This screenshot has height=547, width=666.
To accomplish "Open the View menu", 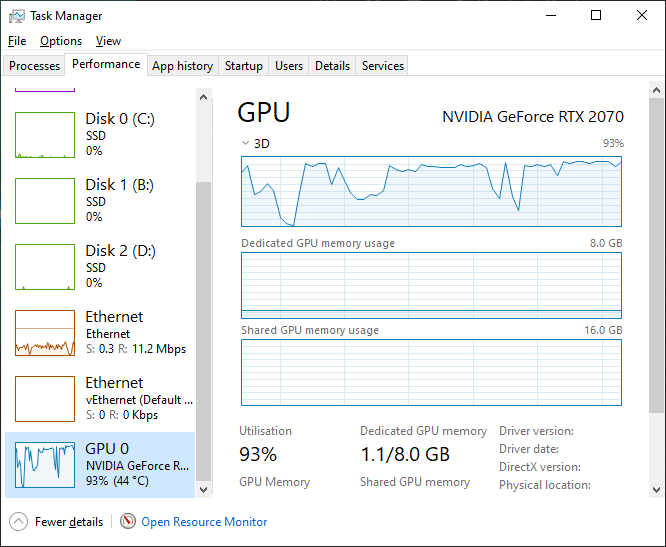I will [108, 41].
